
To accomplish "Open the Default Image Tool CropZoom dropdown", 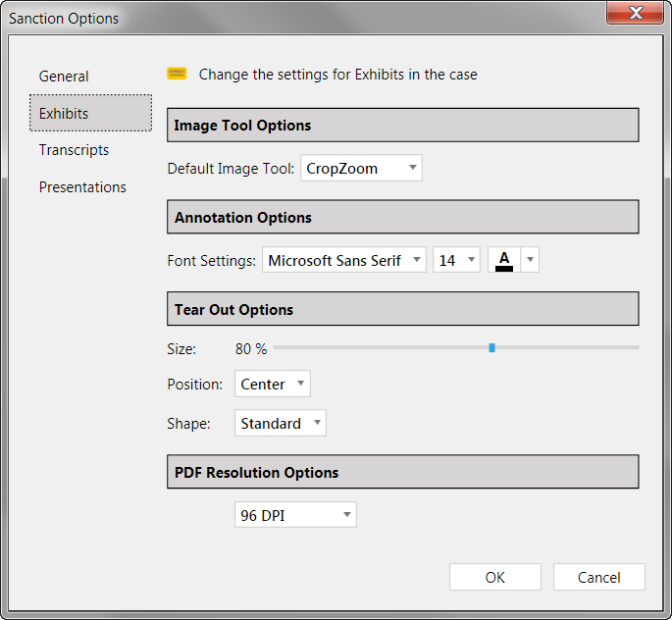I will (361, 168).
